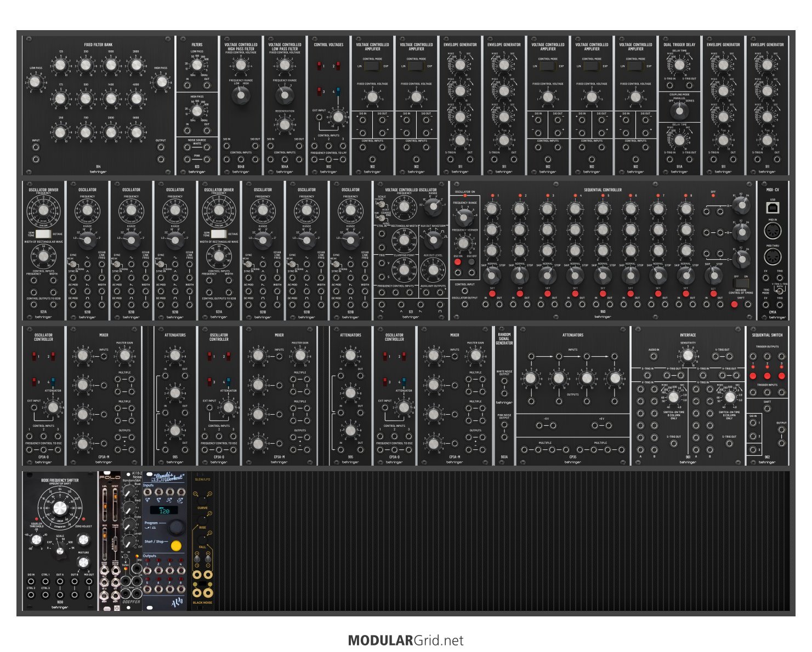Click the Regeneration knob on the Low Pass Filter

[284, 124]
